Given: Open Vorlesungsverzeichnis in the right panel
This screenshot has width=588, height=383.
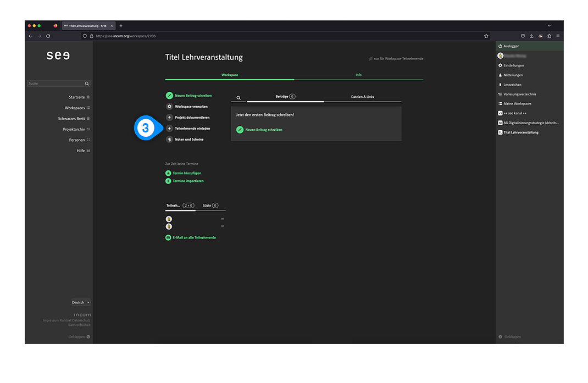Looking at the screenshot, I should point(517,94).
